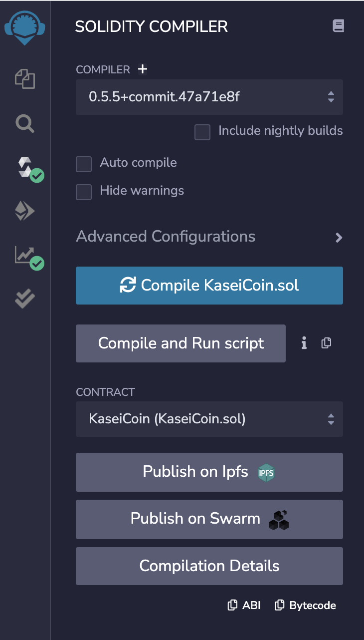Toggle Hide warnings
This screenshot has width=364, height=640.
pyautogui.click(x=83, y=192)
